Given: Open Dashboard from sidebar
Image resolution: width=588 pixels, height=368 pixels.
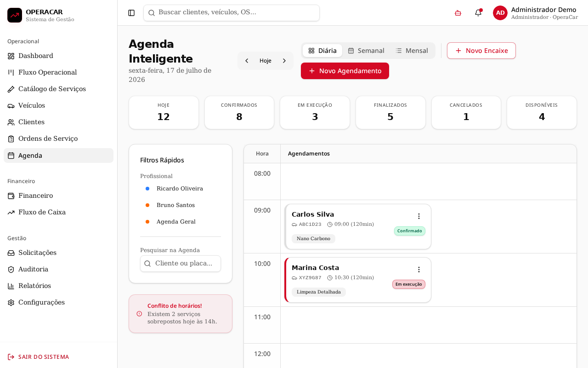Looking at the screenshot, I should point(58,56).
